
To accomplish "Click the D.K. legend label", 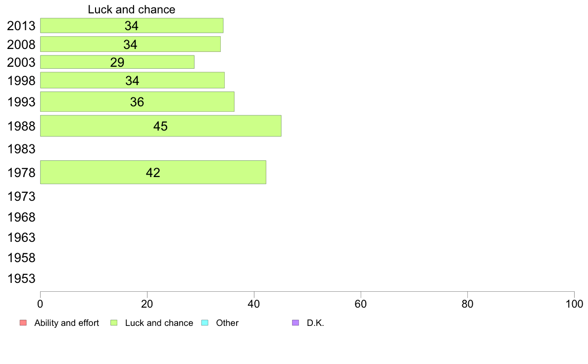I will click(x=315, y=323).
